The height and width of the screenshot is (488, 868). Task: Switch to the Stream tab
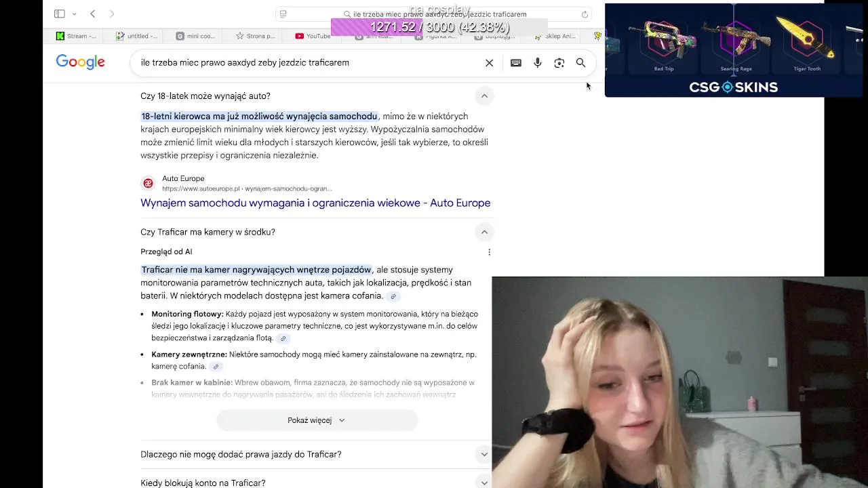tap(75, 36)
